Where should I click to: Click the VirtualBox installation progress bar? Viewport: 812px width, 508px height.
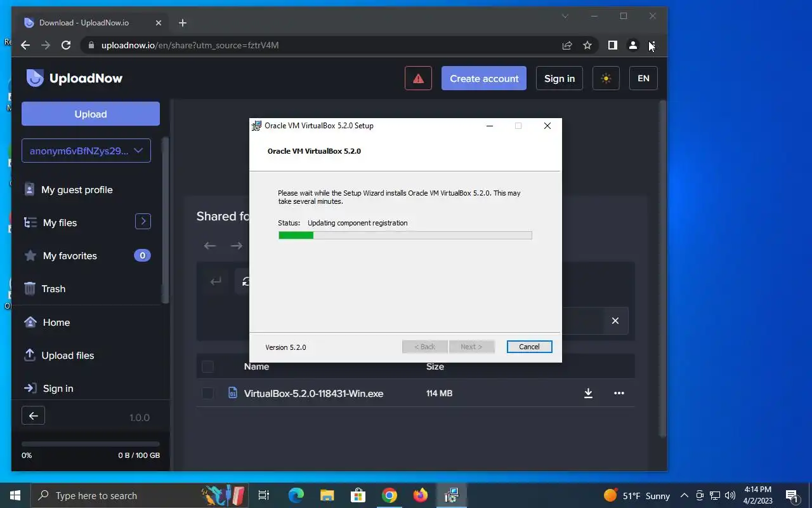click(x=405, y=235)
